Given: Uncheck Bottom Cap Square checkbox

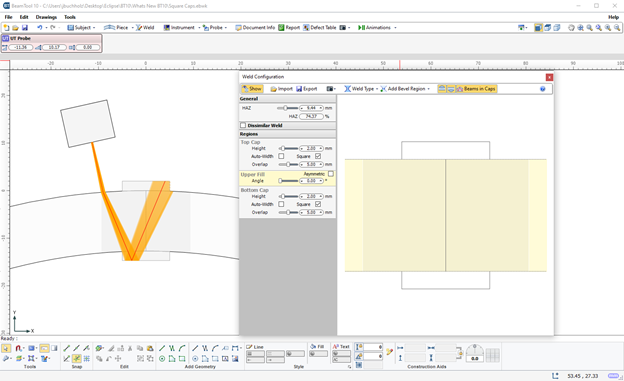Looking at the screenshot, I should coord(318,204).
